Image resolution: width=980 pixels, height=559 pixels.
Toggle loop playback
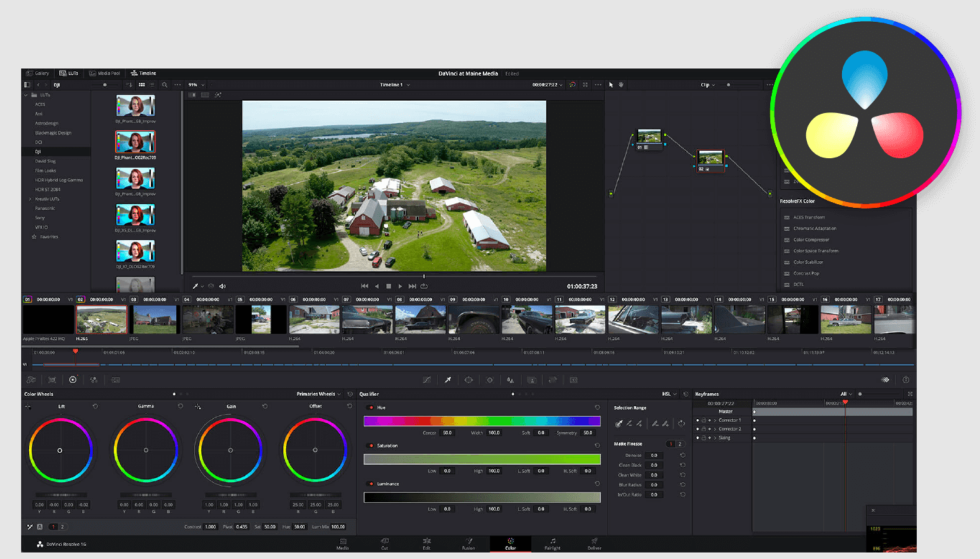[x=424, y=286]
